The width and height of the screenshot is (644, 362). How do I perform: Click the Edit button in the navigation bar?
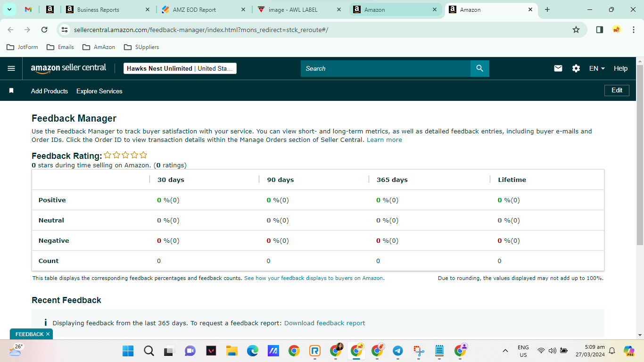point(617,90)
